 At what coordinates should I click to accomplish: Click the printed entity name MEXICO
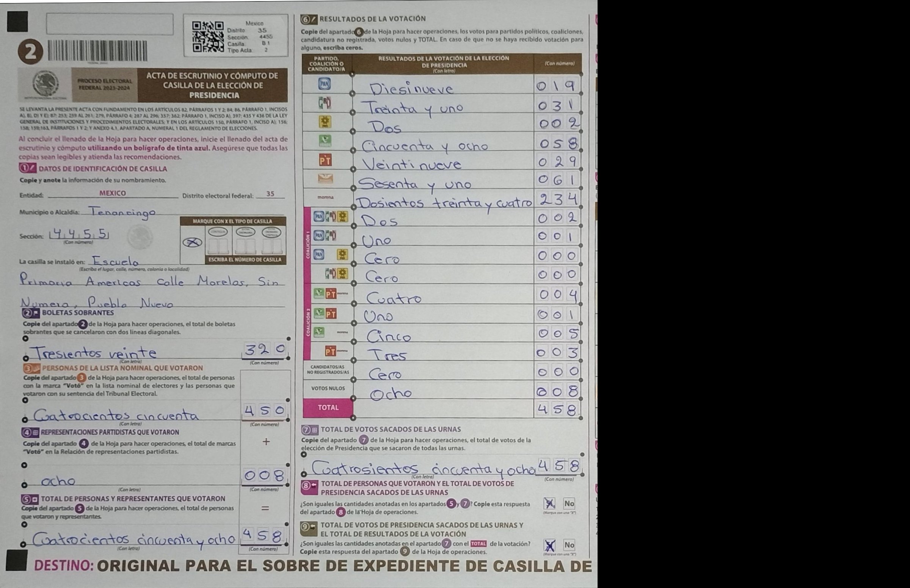[x=113, y=193]
